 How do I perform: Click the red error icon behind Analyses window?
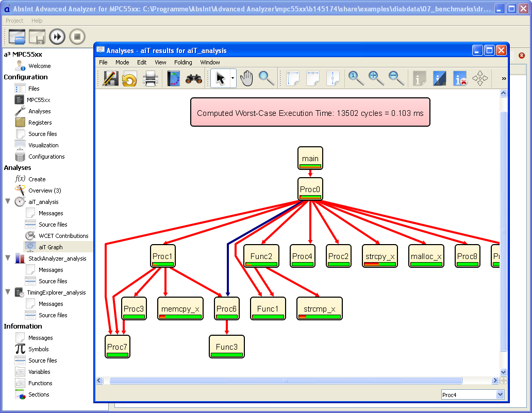point(522,56)
